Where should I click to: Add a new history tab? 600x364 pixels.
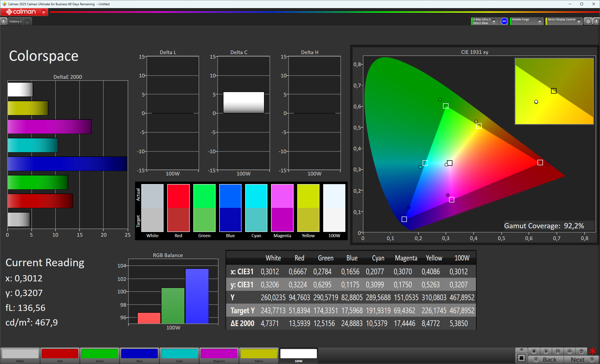pos(27,21)
